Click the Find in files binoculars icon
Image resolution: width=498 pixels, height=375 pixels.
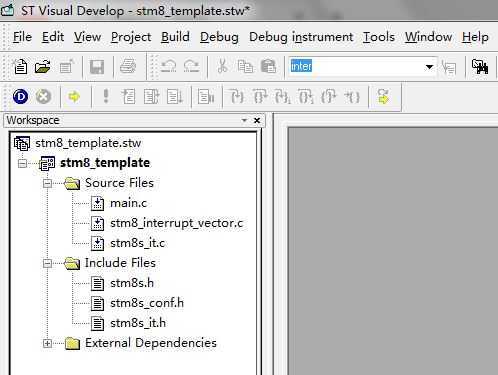point(480,67)
